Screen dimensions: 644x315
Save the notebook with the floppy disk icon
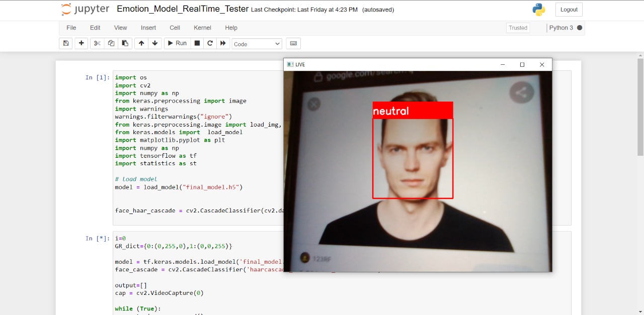point(65,43)
